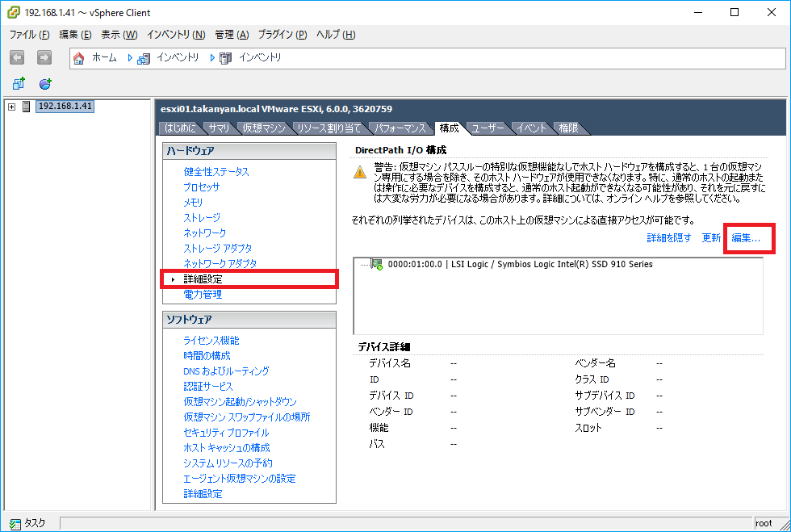Select the LSI Logic SSD 910 device row

coord(520,264)
